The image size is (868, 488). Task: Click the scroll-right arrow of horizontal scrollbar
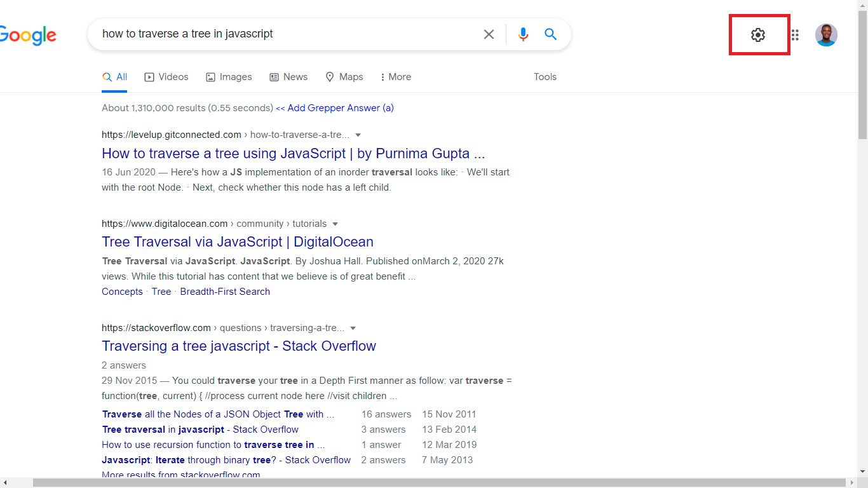(851, 483)
